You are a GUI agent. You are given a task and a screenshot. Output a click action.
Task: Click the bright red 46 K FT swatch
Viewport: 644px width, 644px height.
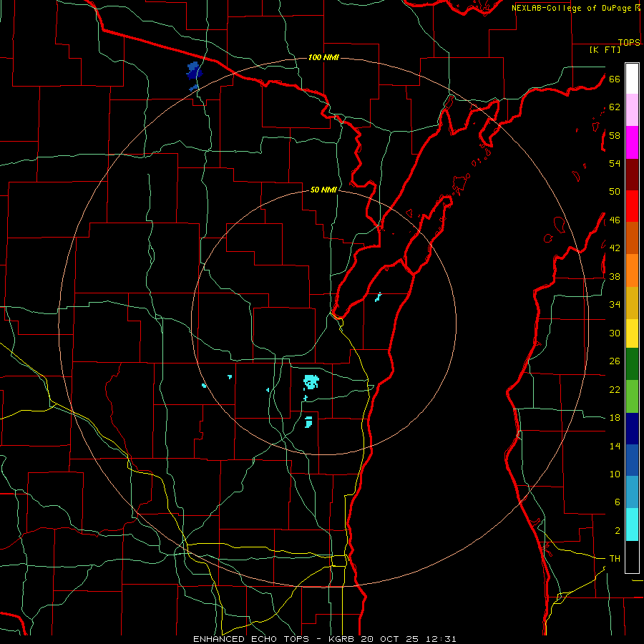point(632,206)
